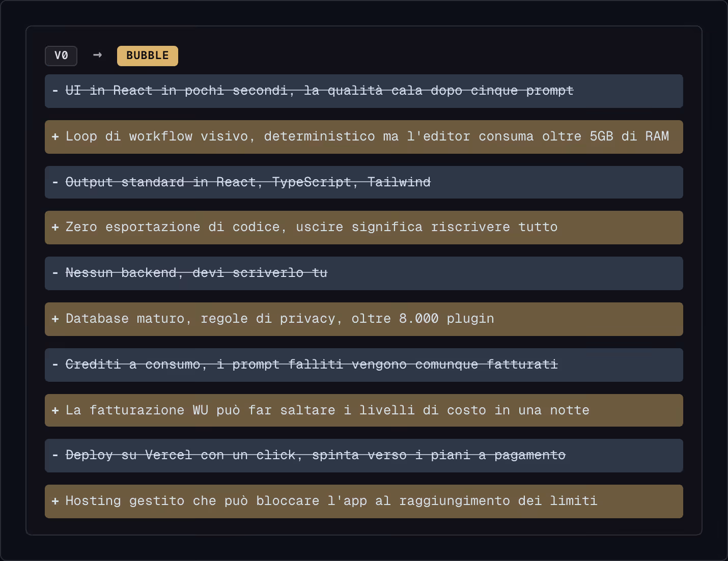
Task: Select line 'Hosting gestito che può bloccare l'app'
Action: 364,501
